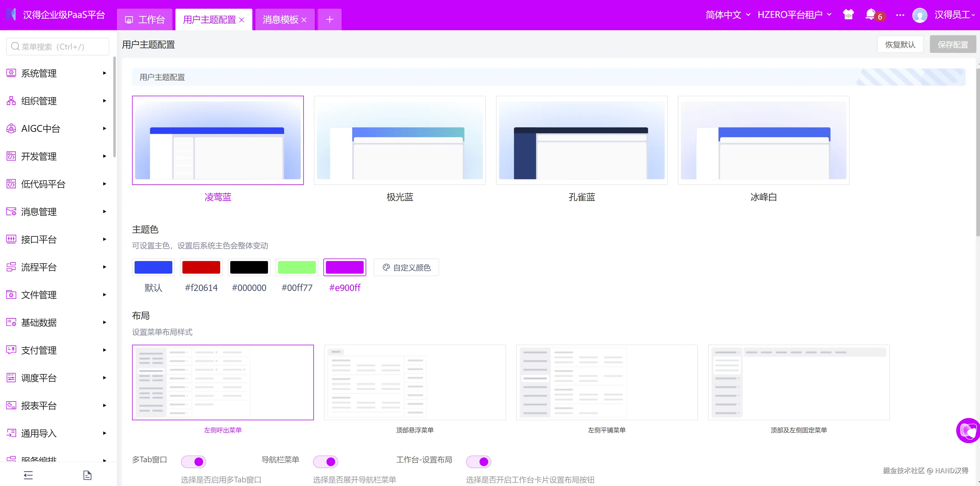
Task: Click the collapse sidebar menu icon
Action: 28,475
